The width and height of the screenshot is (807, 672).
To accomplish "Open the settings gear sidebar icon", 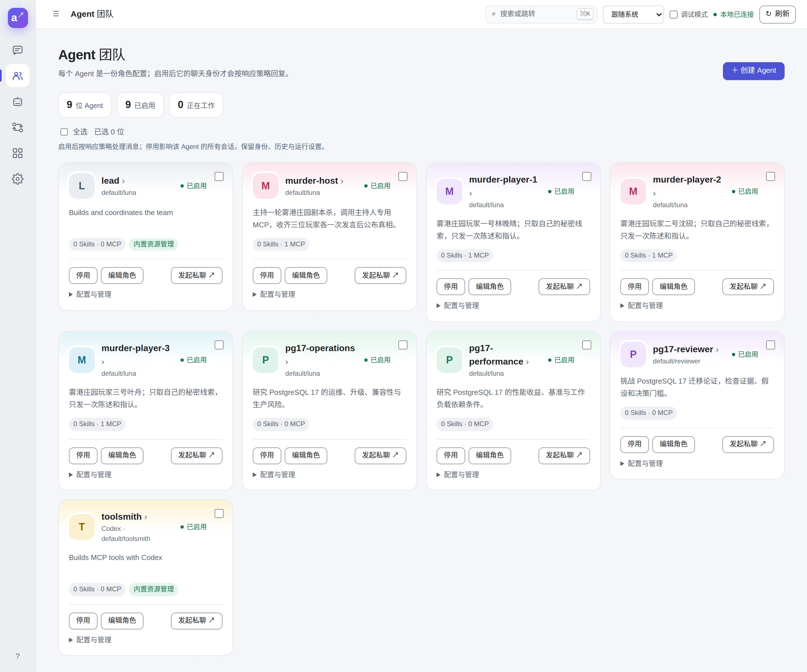I will [x=18, y=179].
